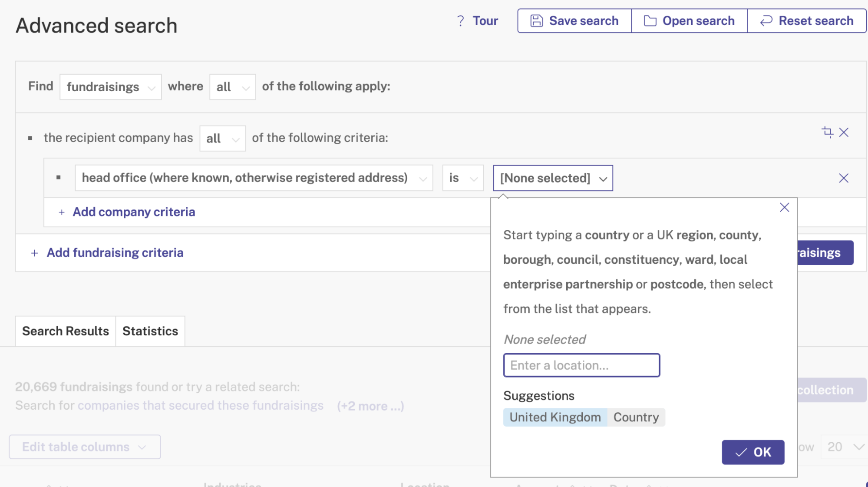Viewport: 868px width, 487px height.
Task: Switch to the Statistics tab
Action: pyautogui.click(x=150, y=331)
